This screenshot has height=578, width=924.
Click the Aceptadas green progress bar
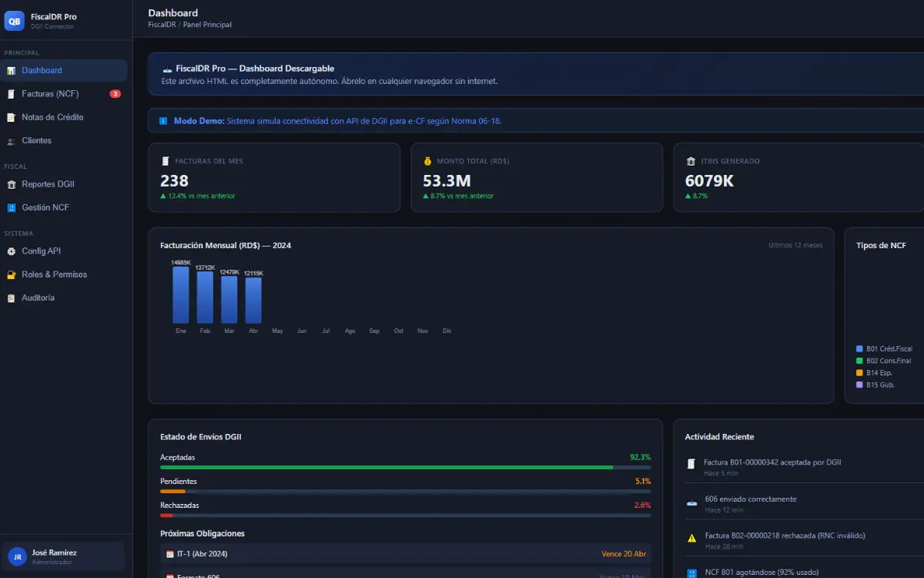(x=387, y=467)
